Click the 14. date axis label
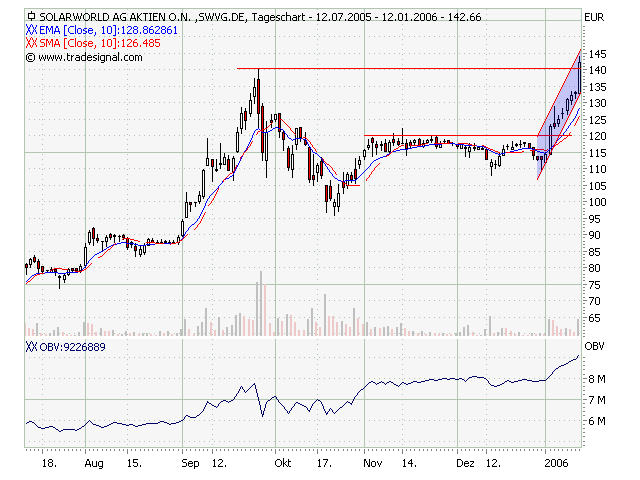The image size is (640, 480). (x=409, y=463)
